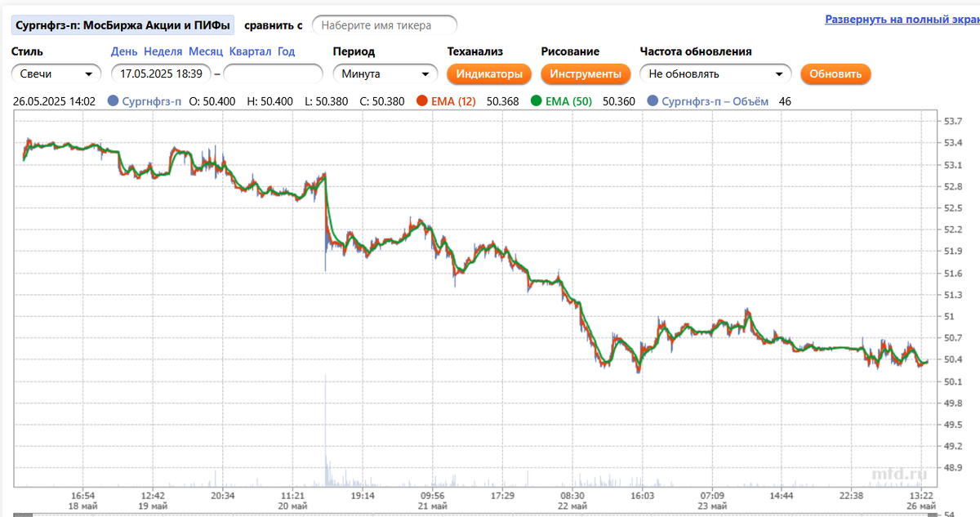This screenshot has height=517, width=980.
Task: Click the Сургнфгз-п – Объём legend circle
Action: pos(652,101)
